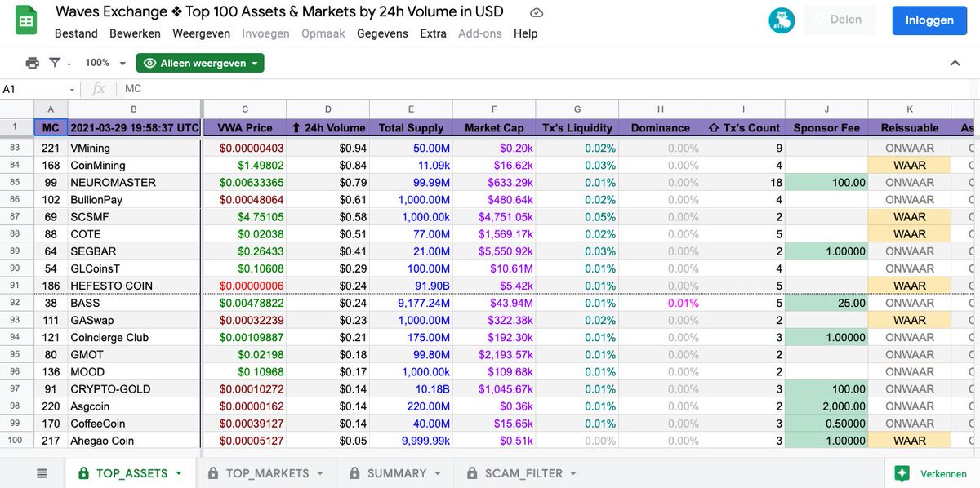This screenshot has height=488, width=980.
Task: Click the ONWAAR cell in VMining row
Action: tap(910, 148)
